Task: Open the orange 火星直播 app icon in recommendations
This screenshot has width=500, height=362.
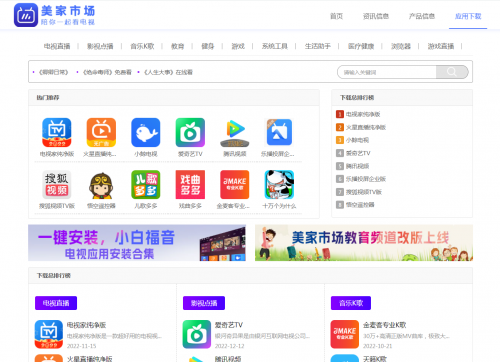Action: click(101, 132)
